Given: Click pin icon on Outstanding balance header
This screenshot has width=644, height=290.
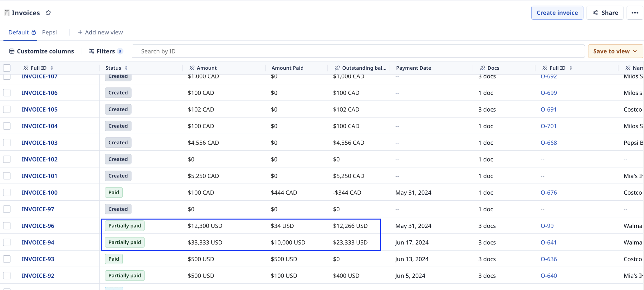Looking at the screenshot, I should tap(337, 68).
